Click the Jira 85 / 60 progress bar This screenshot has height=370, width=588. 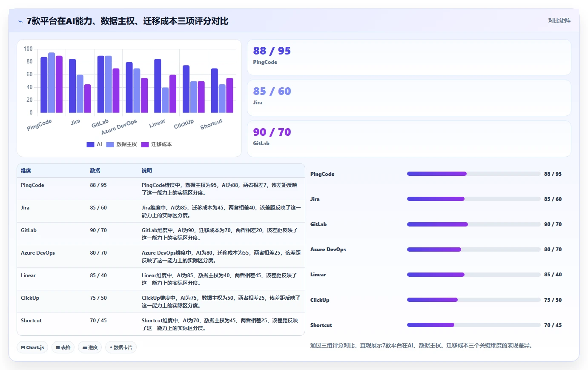[x=473, y=199]
